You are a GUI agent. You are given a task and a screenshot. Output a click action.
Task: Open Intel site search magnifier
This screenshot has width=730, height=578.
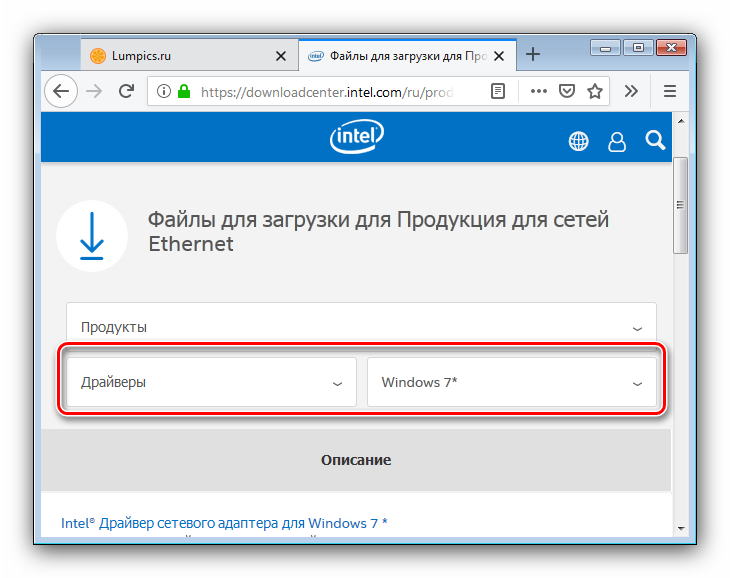click(x=655, y=140)
